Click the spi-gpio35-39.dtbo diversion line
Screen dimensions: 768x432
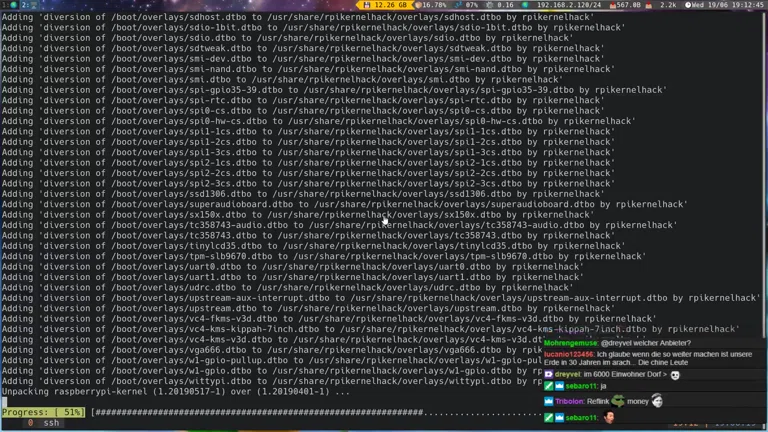pos(335,90)
